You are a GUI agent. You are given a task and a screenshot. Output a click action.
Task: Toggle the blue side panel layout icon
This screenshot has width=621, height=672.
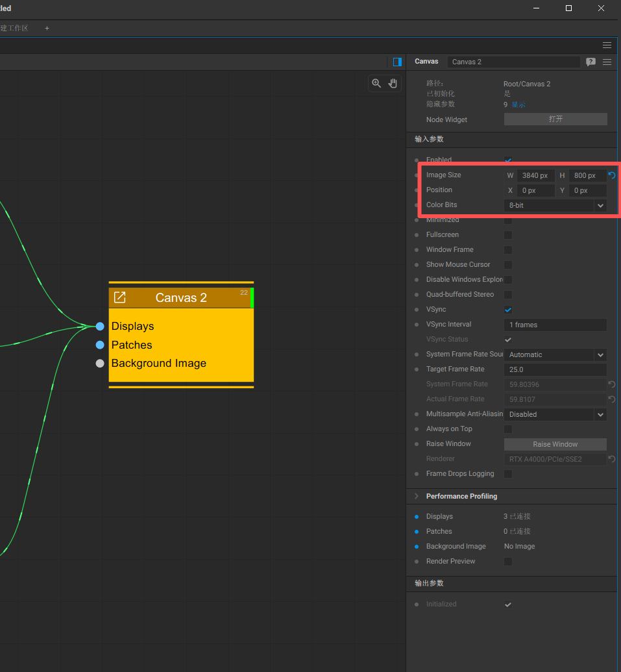point(397,62)
